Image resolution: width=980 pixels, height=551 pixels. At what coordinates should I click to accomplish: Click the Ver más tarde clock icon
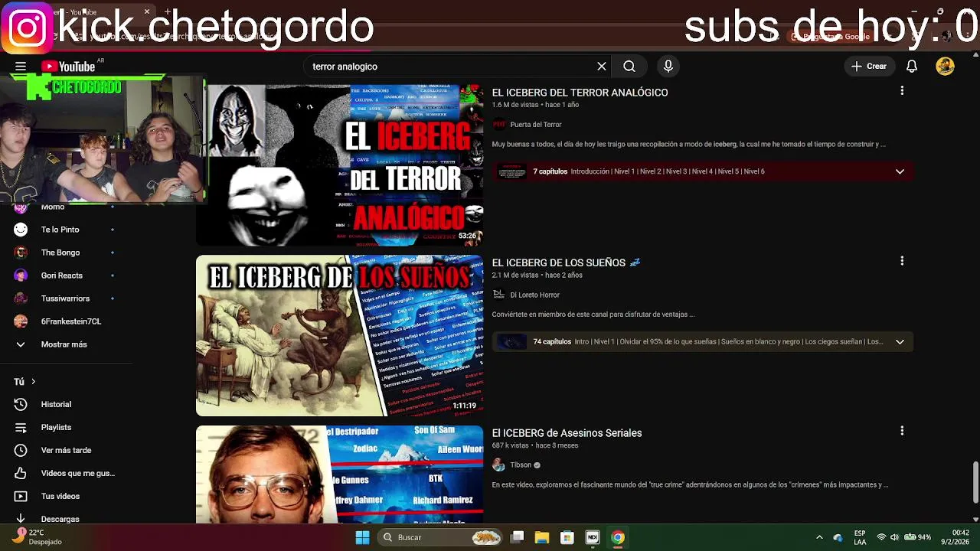(21, 450)
